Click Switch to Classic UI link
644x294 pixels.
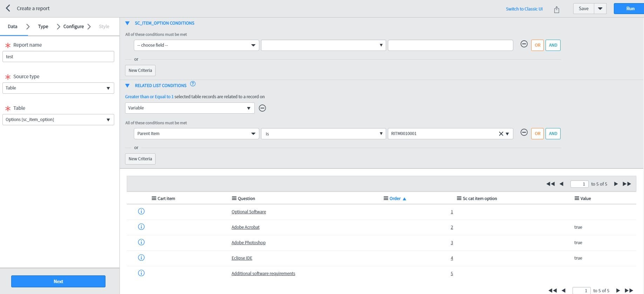pyautogui.click(x=524, y=9)
